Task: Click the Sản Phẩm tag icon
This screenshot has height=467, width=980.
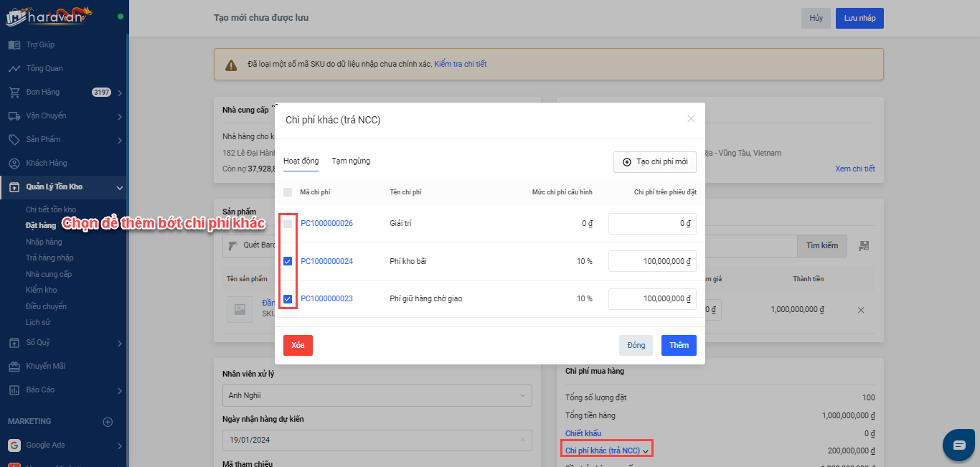Action: click(14, 139)
